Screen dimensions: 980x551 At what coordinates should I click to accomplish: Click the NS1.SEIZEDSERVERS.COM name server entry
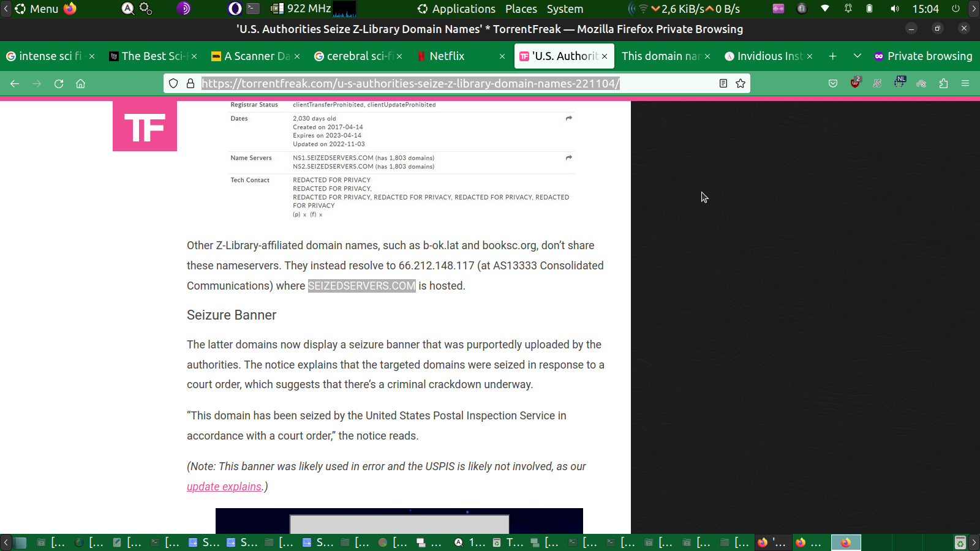tap(363, 158)
